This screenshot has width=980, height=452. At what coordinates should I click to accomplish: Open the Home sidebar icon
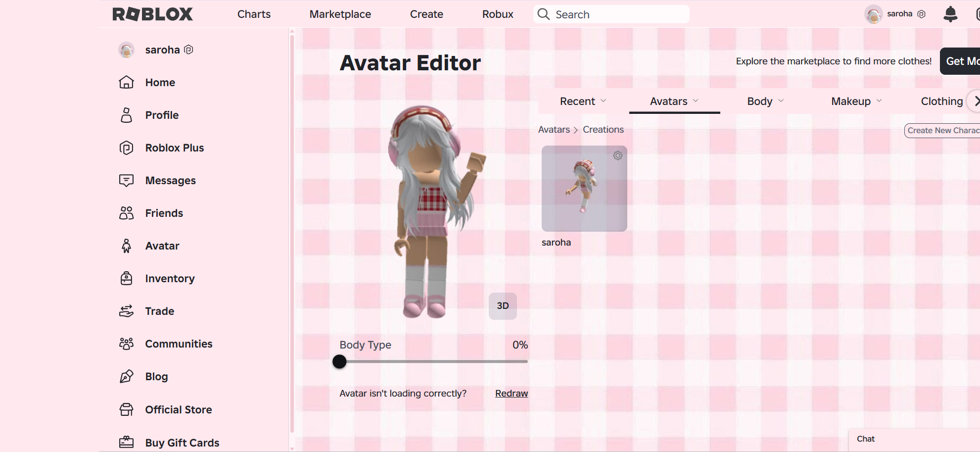[x=126, y=82]
